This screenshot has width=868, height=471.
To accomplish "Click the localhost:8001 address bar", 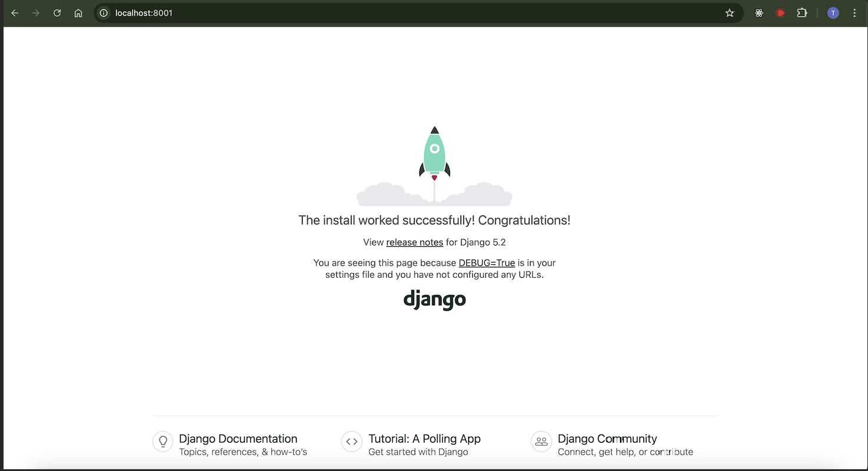I will tap(418, 13).
